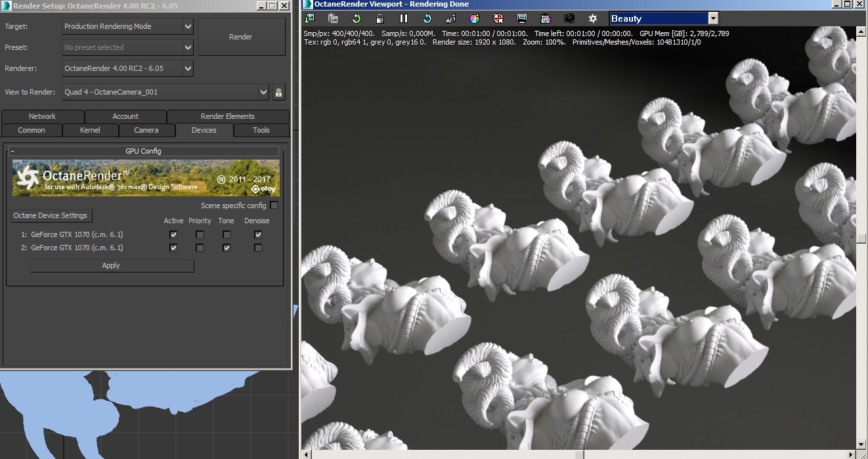Open the Render Elements tab
Screen dimensions: 868x459
point(227,116)
